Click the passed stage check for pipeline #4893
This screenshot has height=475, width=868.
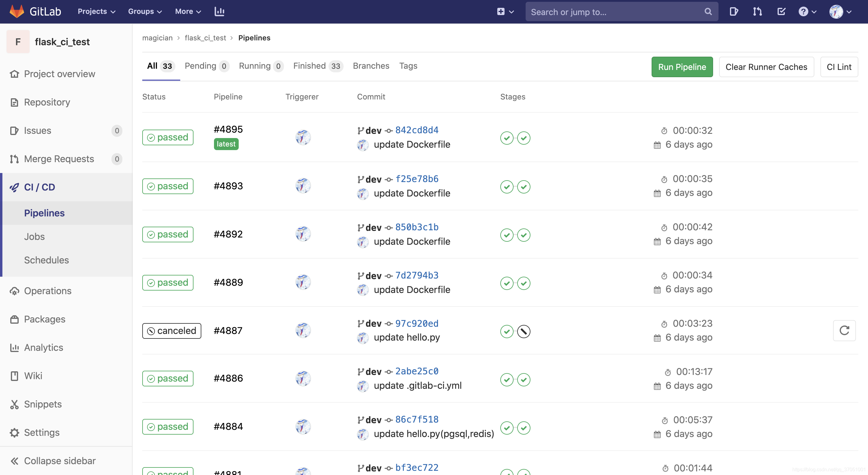(x=506, y=187)
